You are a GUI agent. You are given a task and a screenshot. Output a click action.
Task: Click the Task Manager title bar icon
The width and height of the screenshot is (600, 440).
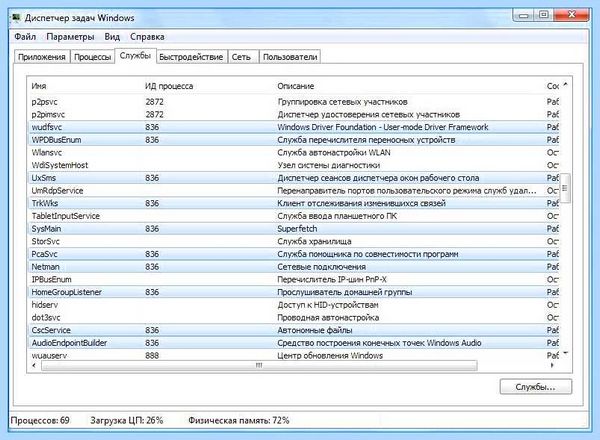[x=16, y=18]
